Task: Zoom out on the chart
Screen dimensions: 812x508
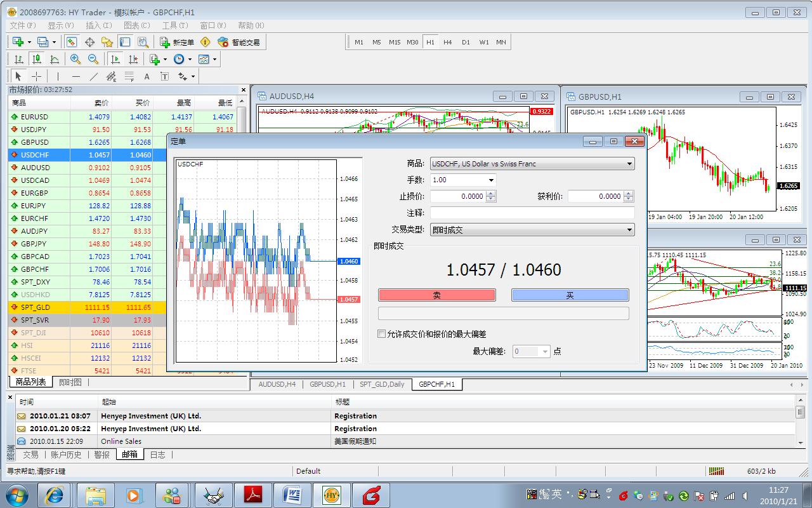Action: coord(93,59)
